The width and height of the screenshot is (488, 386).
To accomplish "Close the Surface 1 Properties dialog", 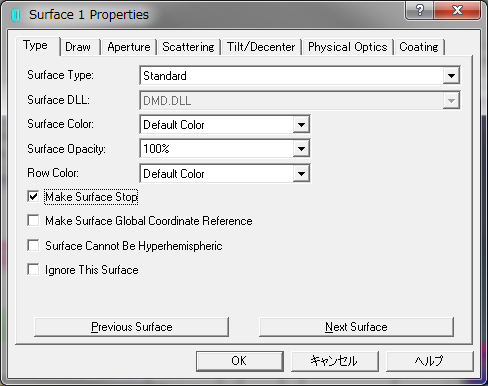I will point(457,10).
